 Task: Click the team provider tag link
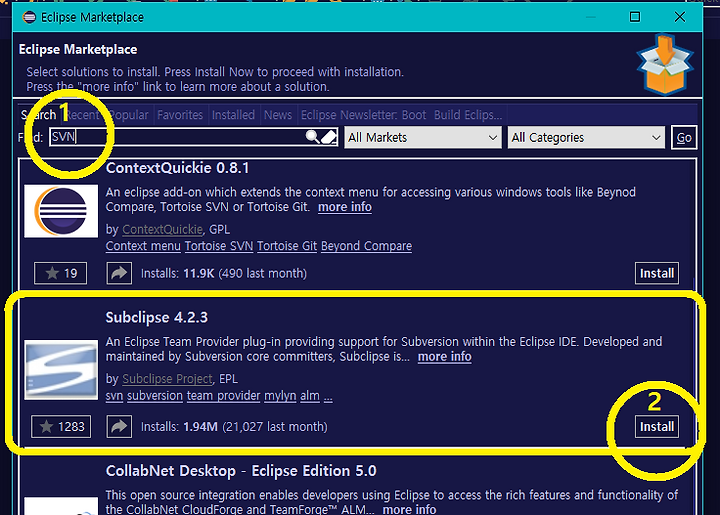(x=223, y=396)
